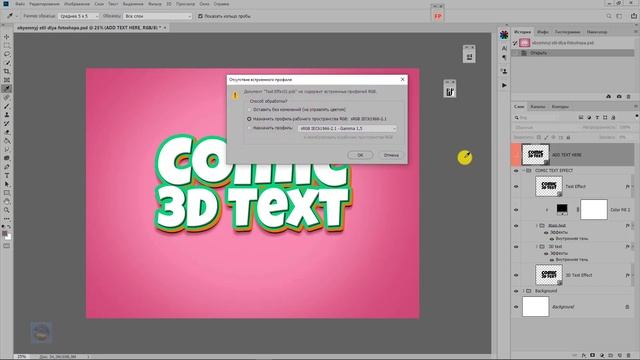Open the 3D menu

(x=169, y=4)
